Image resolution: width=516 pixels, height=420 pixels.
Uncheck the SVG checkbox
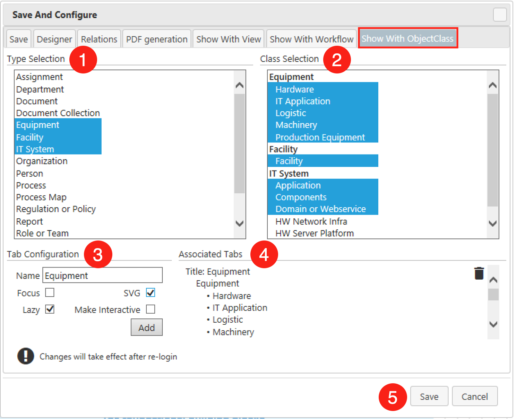point(150,293)
